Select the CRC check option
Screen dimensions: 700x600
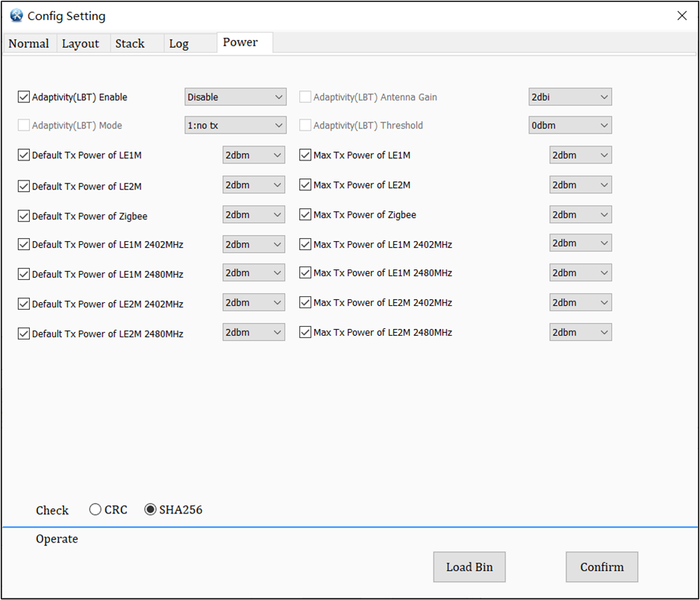96,510
